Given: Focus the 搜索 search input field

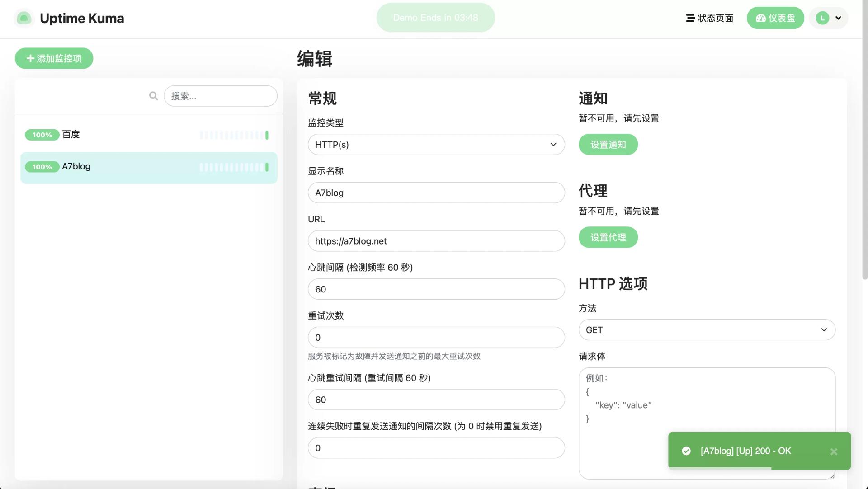Looking at the screenshot, I should click(x=221, y=96).
